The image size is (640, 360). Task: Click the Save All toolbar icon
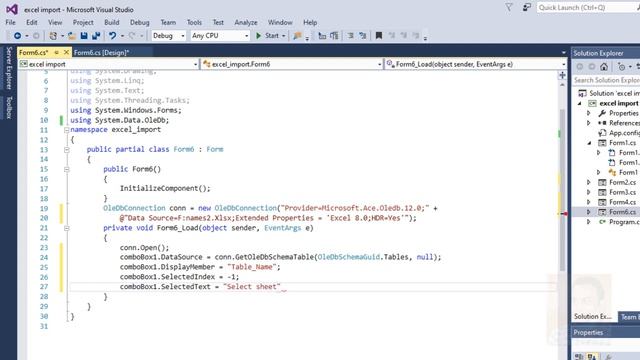[96, 36]
